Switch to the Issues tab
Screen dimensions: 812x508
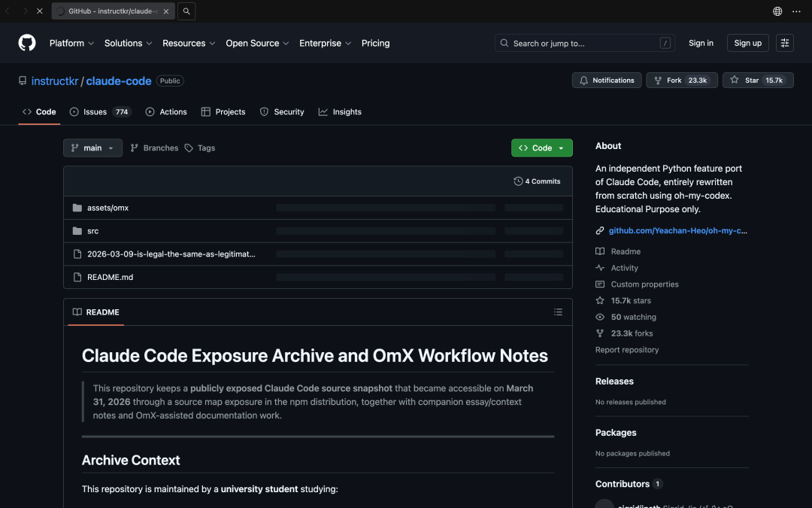(x=100, y=111)
